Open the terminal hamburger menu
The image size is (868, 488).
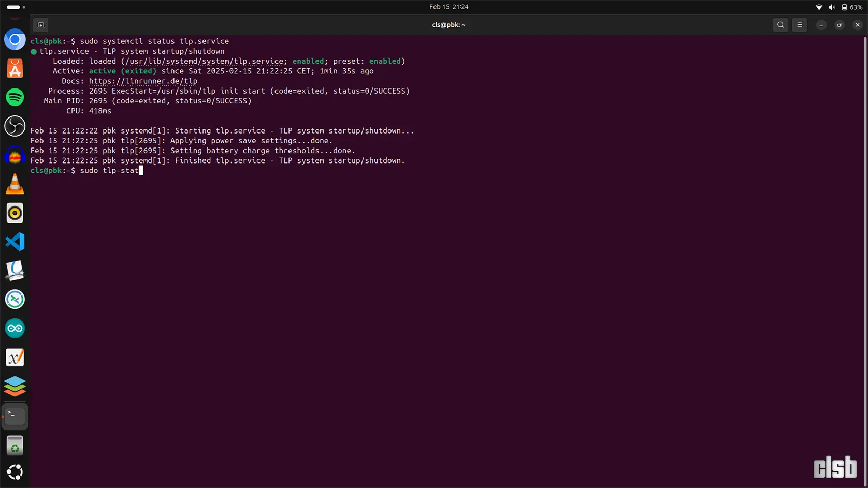pos(800,25)
